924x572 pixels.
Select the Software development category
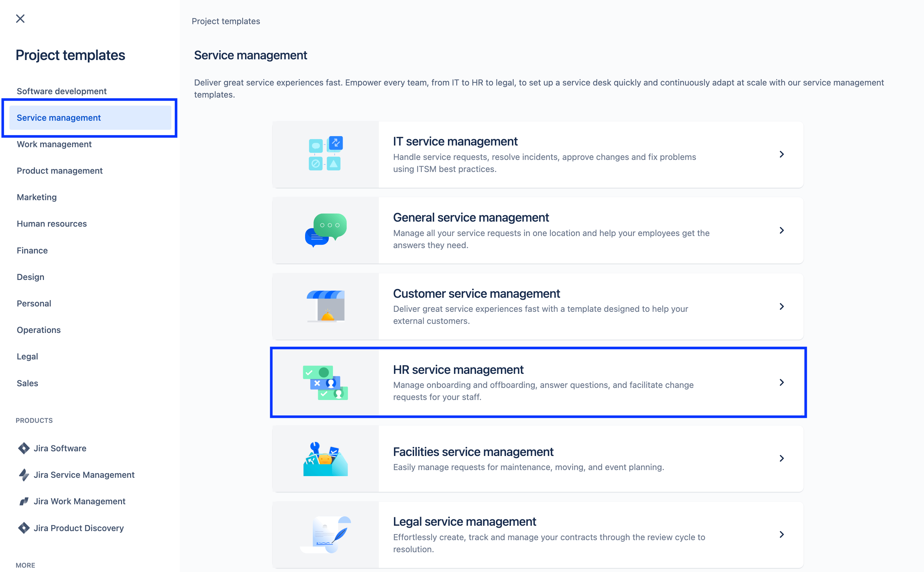pyautogui.click(x=61, y=91)
